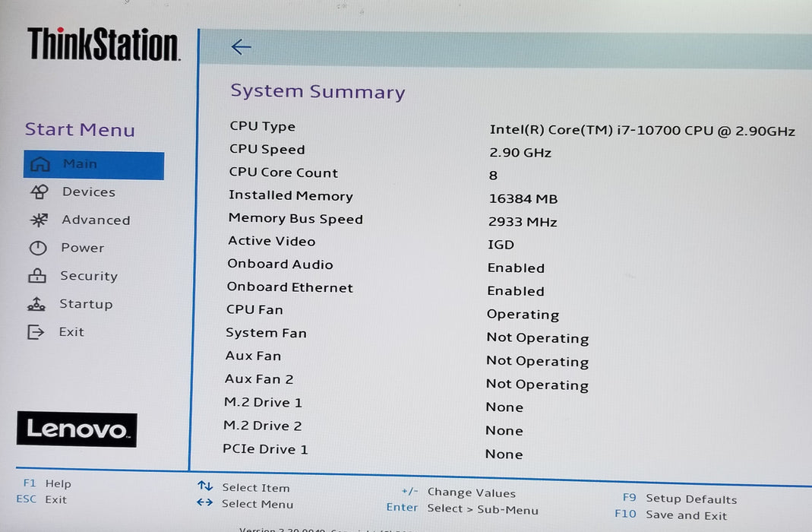
Task: Click F10 Save and Exit
Action: tap(671, 515)
